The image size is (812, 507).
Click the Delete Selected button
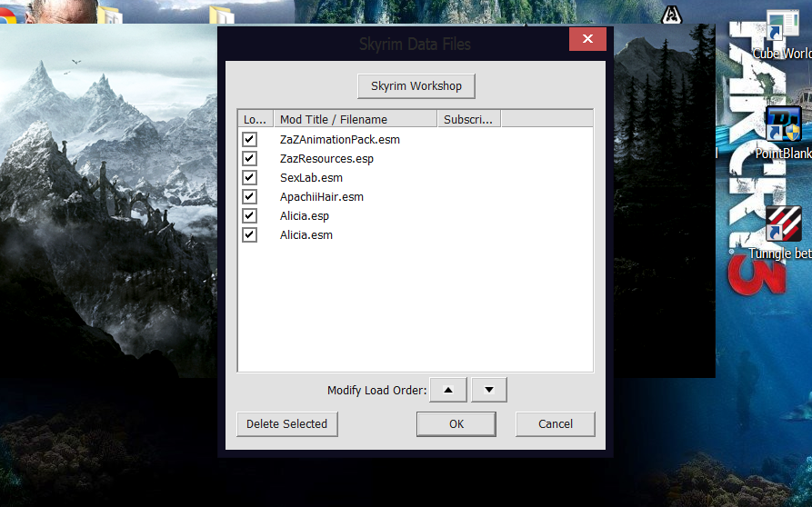pyautogui.click(x=287, y=424)
